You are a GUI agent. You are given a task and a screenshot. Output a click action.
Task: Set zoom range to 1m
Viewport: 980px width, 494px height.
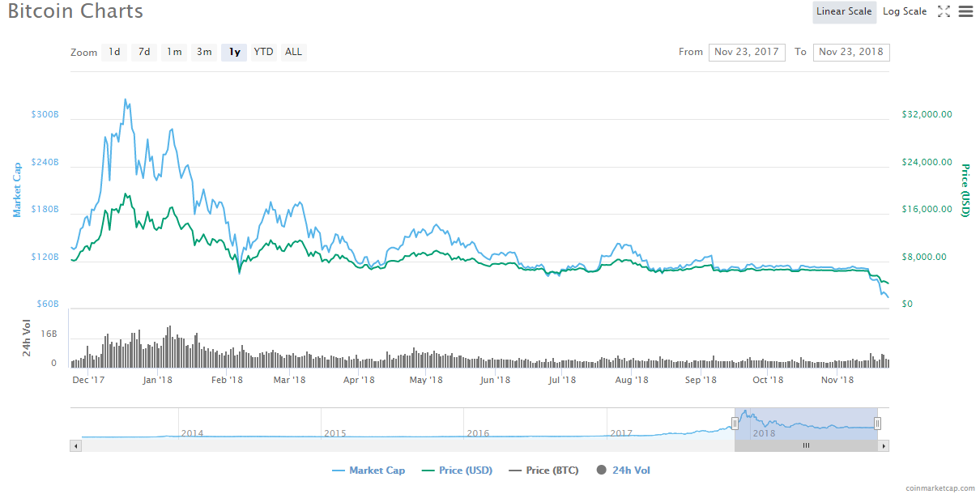click(174, 52)
